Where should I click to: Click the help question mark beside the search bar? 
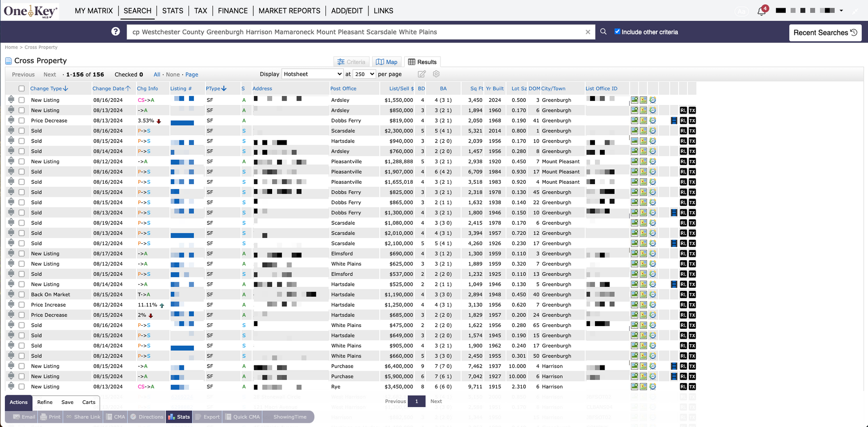(116, 31)
